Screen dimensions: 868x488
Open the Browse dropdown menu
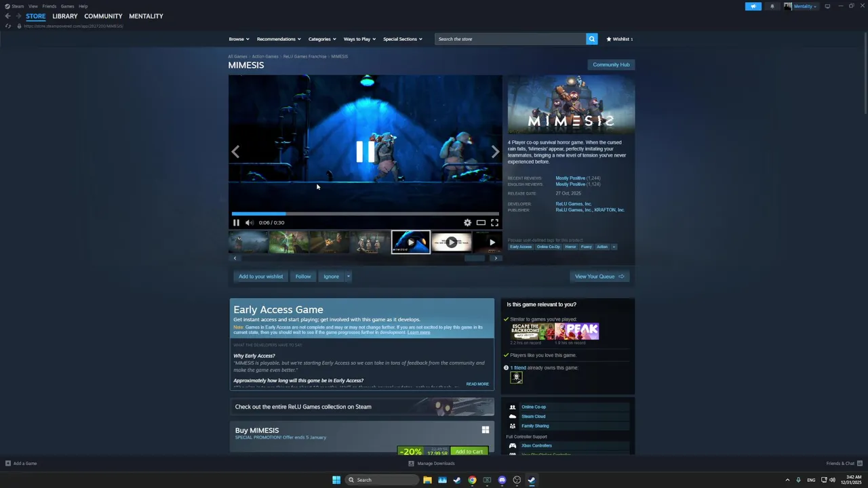pos(239,39)
